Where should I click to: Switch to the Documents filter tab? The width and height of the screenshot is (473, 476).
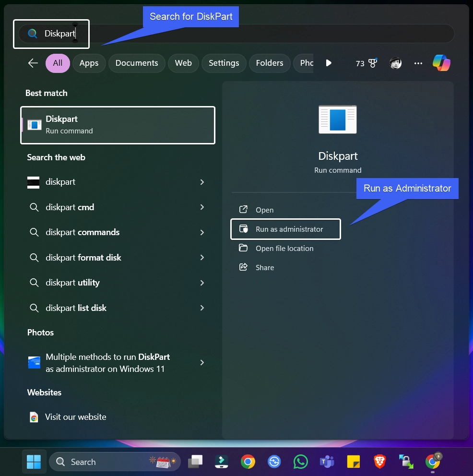[x=137, y=63]
